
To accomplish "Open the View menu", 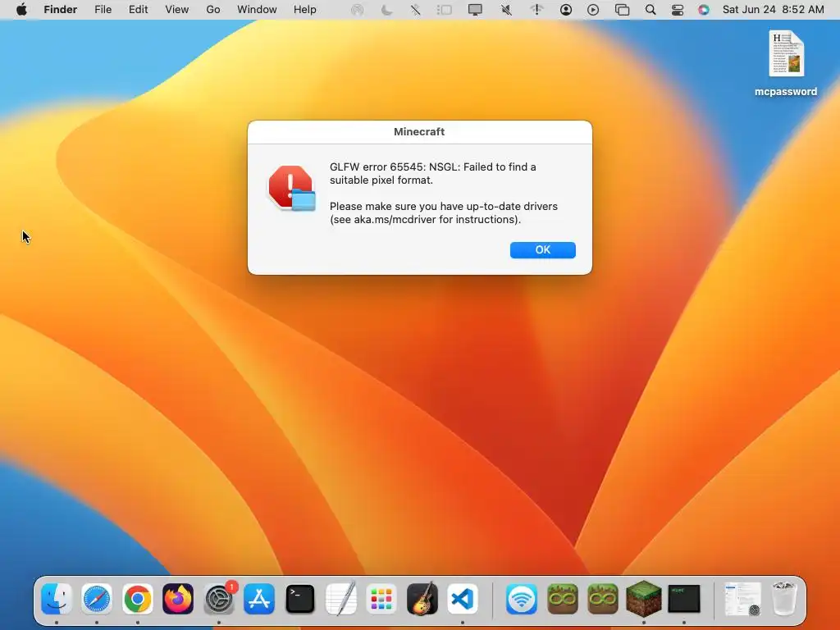I will [177, 10].
